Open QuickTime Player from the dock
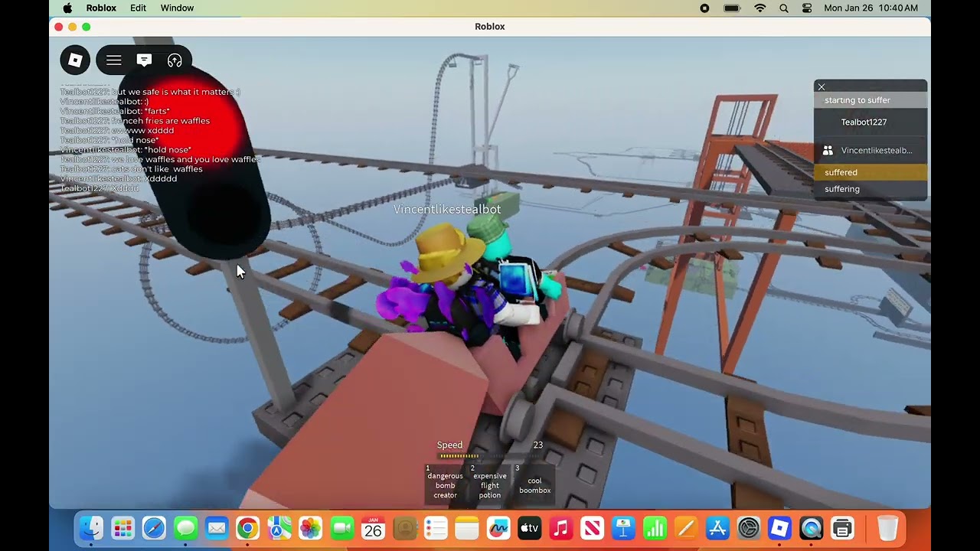The width and height of the screenshot is (980, 551). [811, 528]
